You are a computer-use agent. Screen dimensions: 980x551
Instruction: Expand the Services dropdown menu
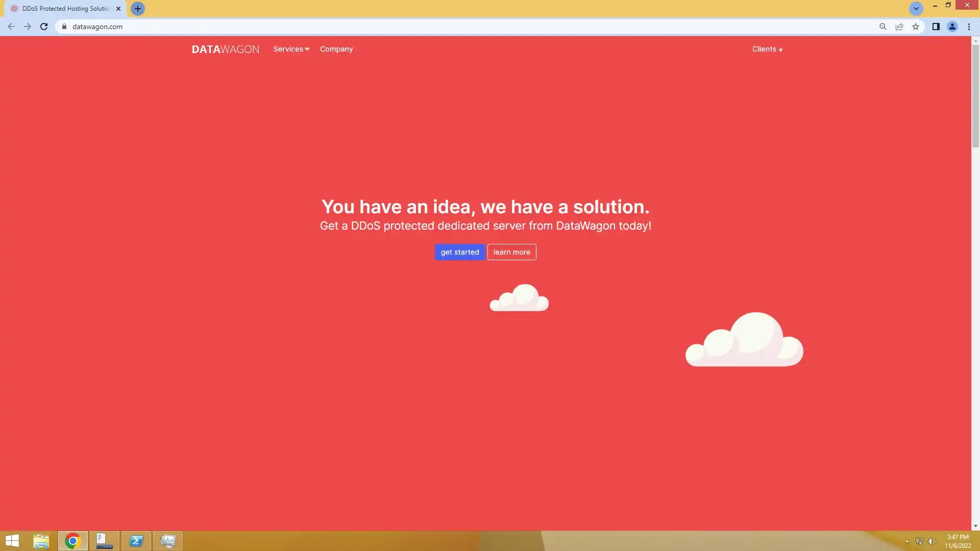291,49
